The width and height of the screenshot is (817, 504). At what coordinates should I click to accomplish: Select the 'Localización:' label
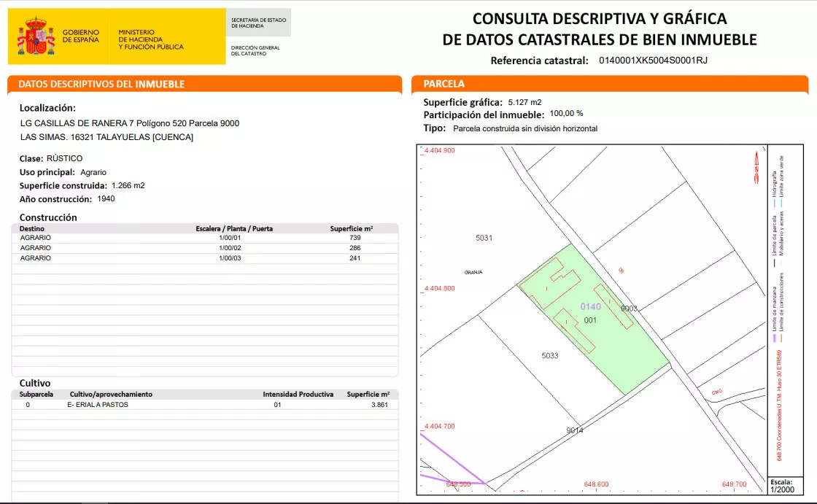(x=47, y=108)
